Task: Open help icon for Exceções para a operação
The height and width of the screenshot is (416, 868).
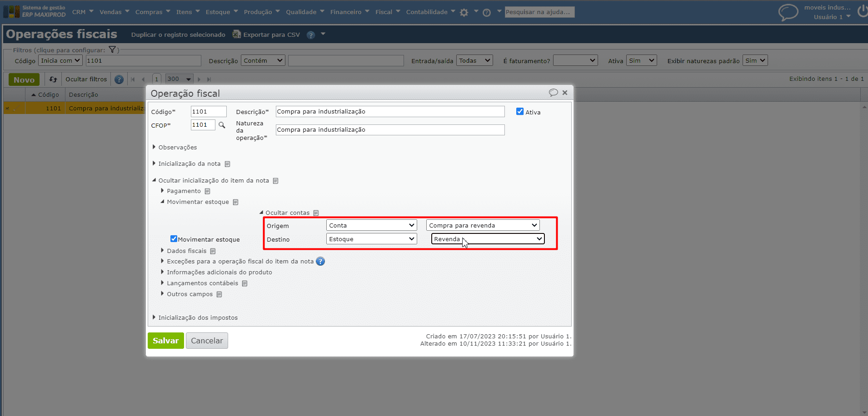Action: 320,261
